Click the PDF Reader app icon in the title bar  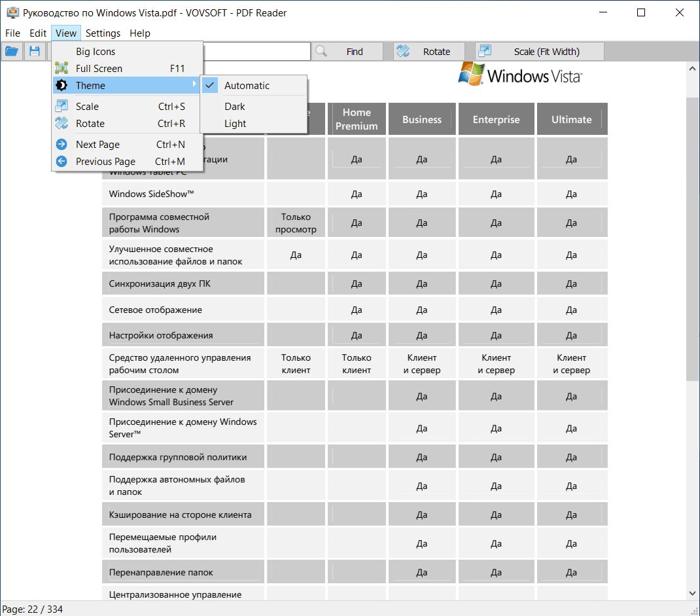click(x=12, y=12)
